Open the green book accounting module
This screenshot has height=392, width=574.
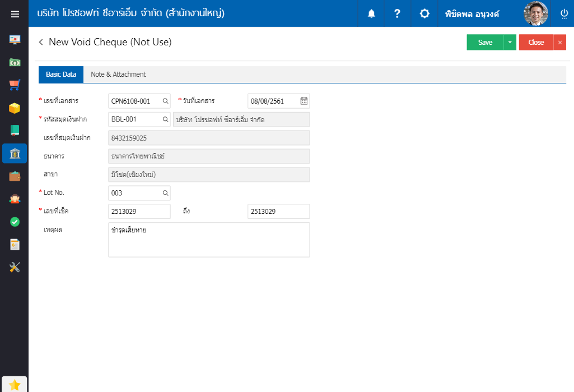pyautogui.click(x=15, y=130)
